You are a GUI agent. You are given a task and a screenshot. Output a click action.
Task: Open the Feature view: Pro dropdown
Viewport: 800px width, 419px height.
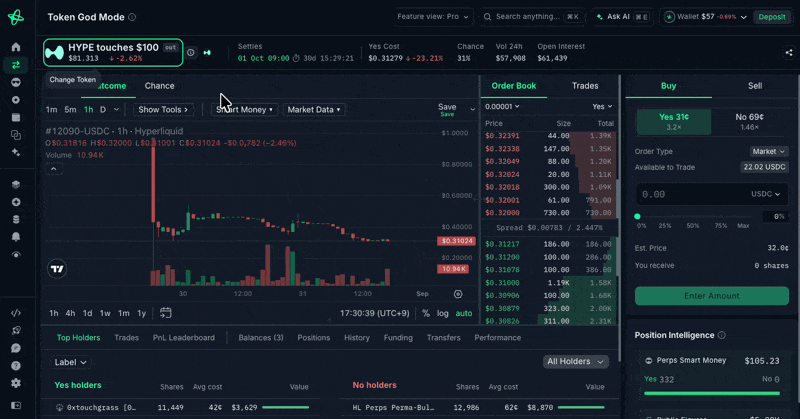[433, 17]
